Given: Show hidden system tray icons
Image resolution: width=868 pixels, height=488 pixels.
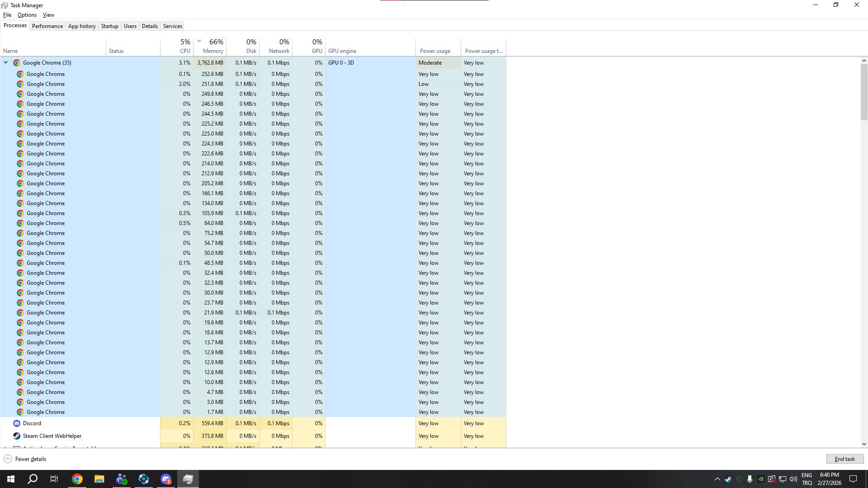Looking at the screenshot, I should [x=717, y=479].
